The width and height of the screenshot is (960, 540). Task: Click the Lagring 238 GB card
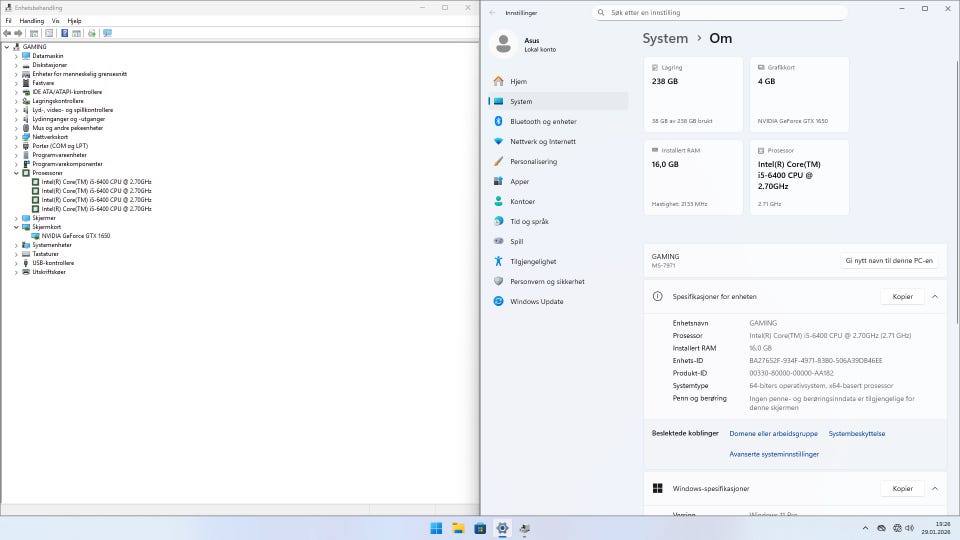point(693,94)
